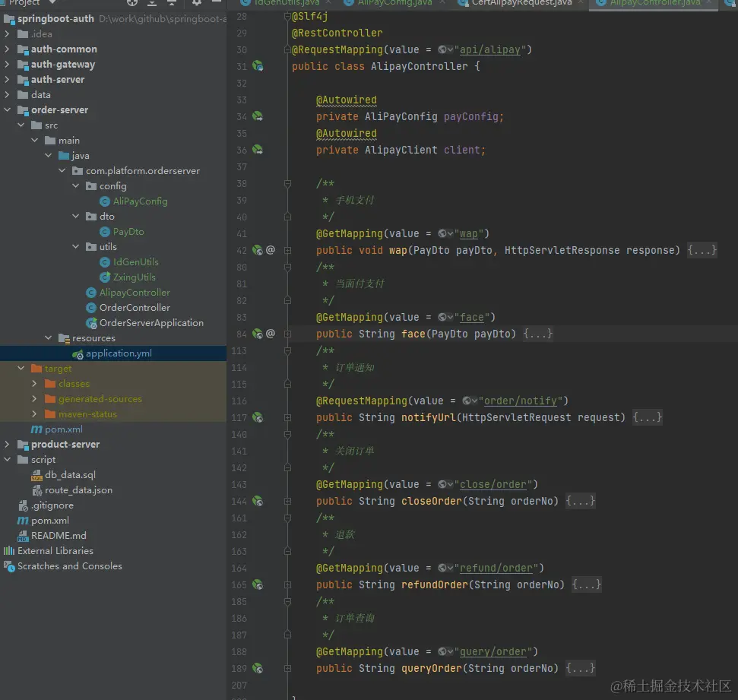This screenshot has width=738, height=700.
Task: Expand the product-server module
Action: (7, 445)
